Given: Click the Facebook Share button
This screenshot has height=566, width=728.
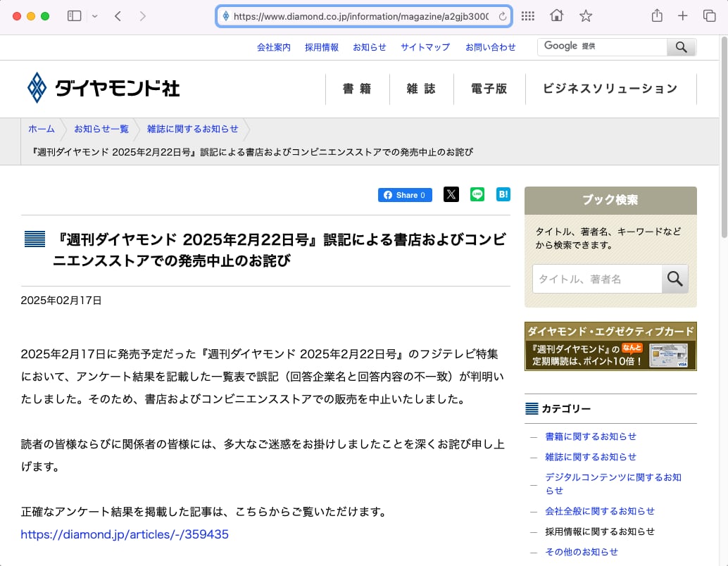Looking at the screenshot, I should (405, 195).
